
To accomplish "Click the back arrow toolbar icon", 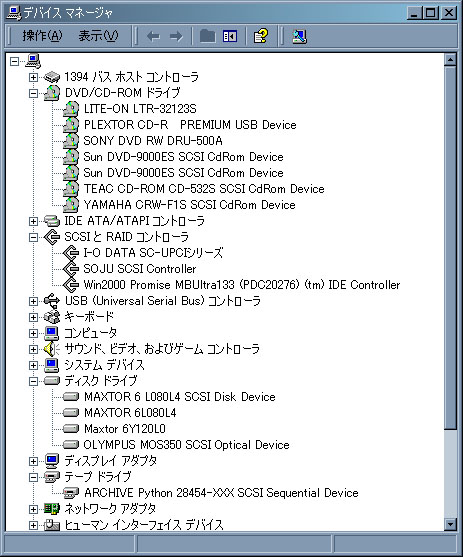I will (154, 36).
